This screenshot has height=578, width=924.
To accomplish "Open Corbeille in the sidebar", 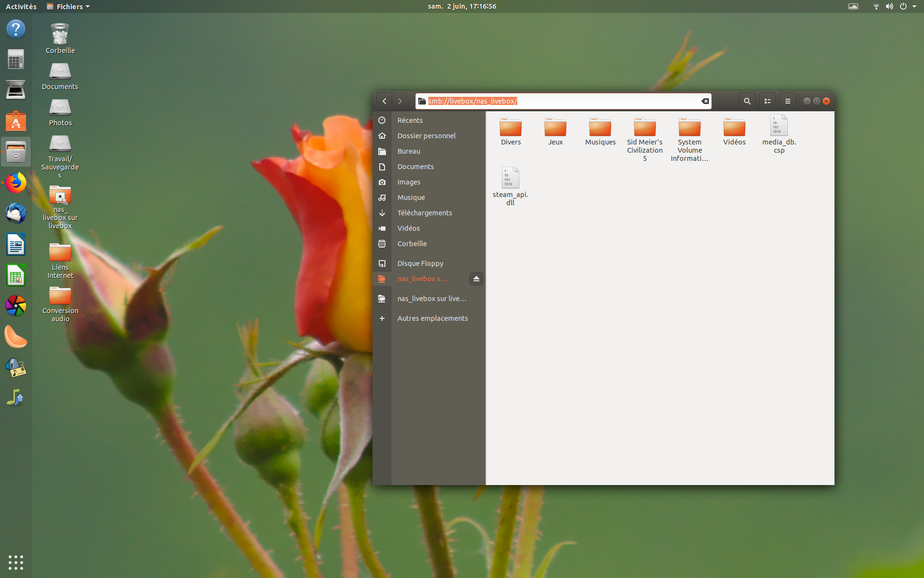I will 429,244.
